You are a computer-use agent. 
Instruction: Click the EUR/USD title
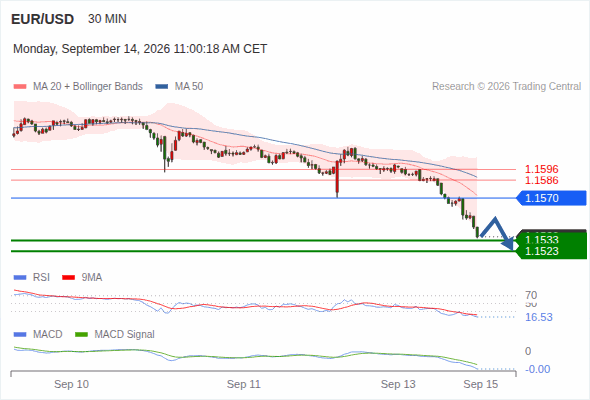pyautogui.click(x=43, y=19)
